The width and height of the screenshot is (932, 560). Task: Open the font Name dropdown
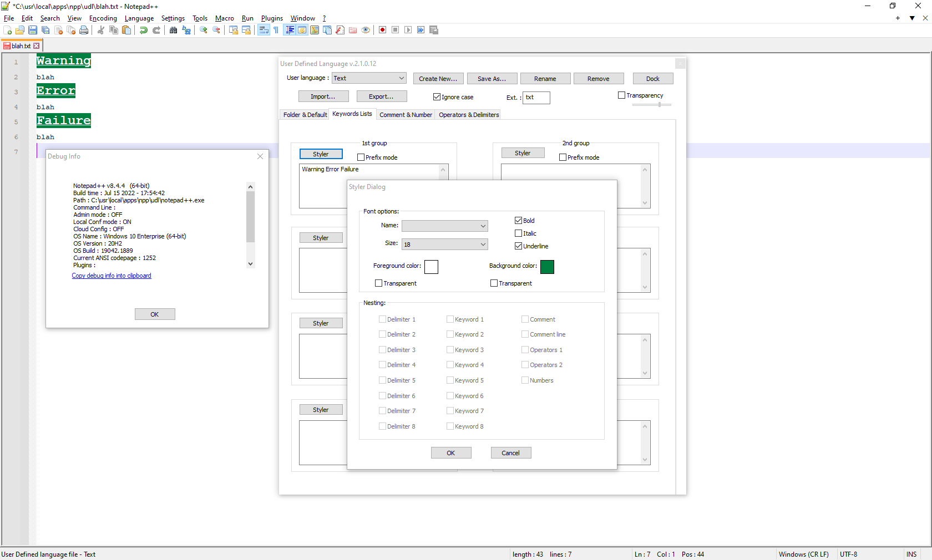pos(445,226)
